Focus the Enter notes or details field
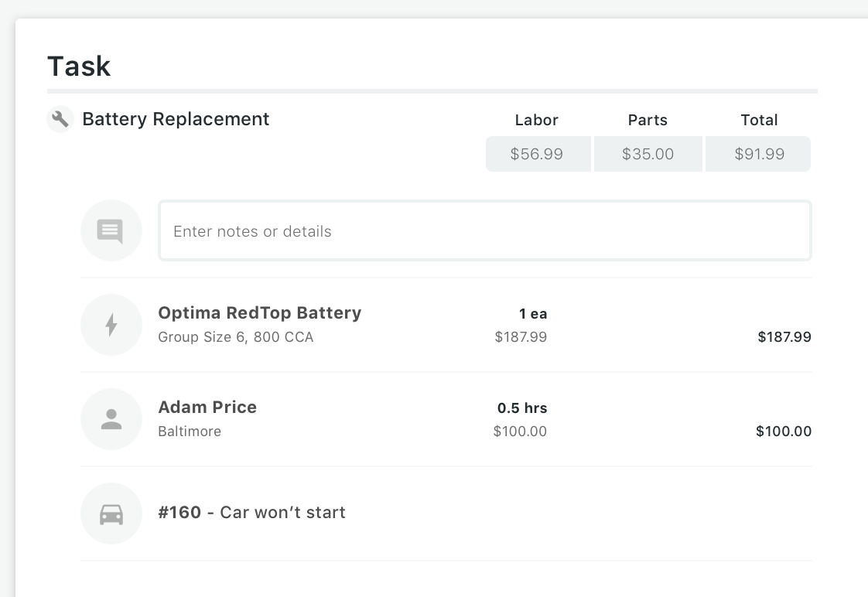The height and width of the screenshot is (597, 868). pyautogui.click(x=484, y=231)
